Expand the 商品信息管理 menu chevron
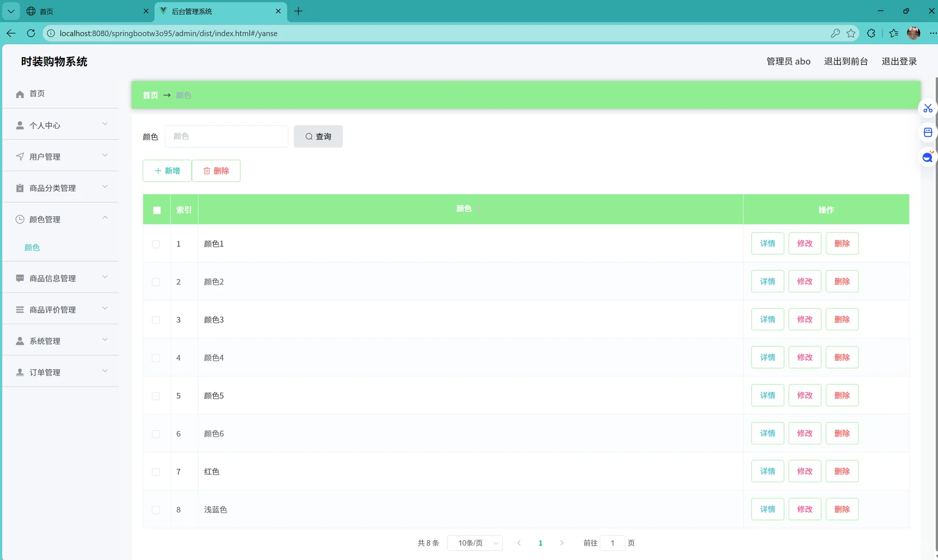The image size is (938, 560). [x=105, y=277]
